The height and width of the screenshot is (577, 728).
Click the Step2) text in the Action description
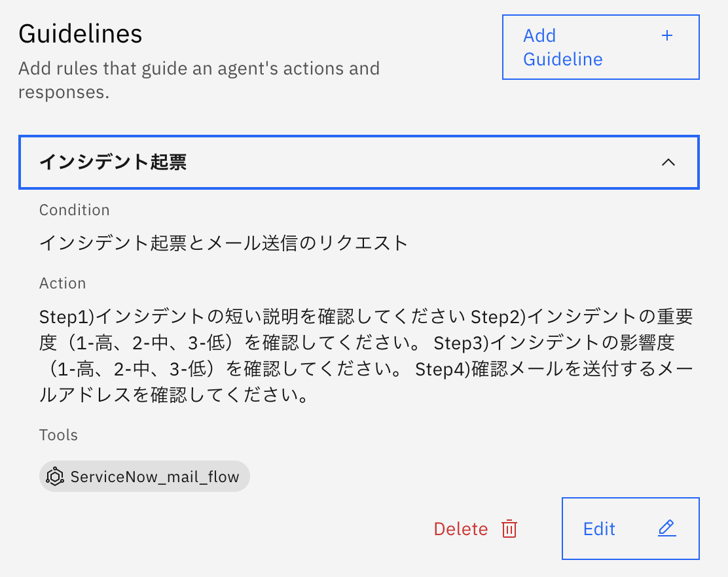[x=499, y=317]
